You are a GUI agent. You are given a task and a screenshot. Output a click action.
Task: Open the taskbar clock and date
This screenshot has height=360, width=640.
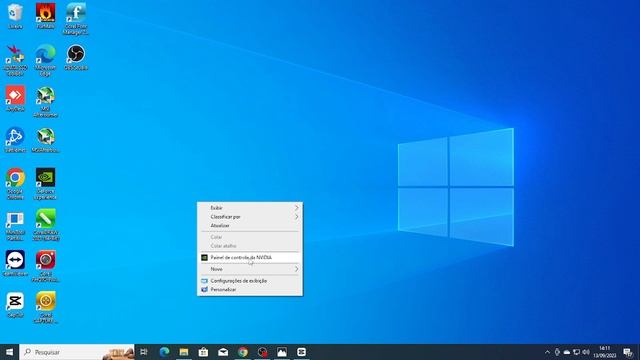[x=605, y=352]
